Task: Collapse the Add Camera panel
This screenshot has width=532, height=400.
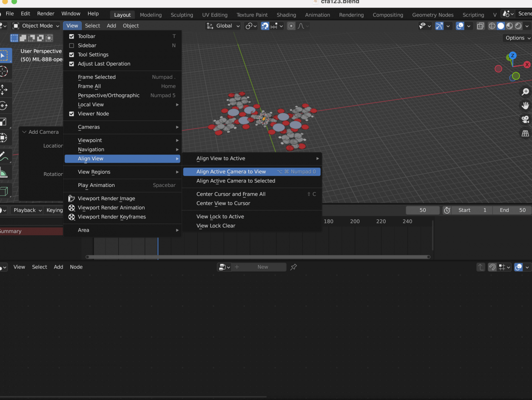Action: 40,132
